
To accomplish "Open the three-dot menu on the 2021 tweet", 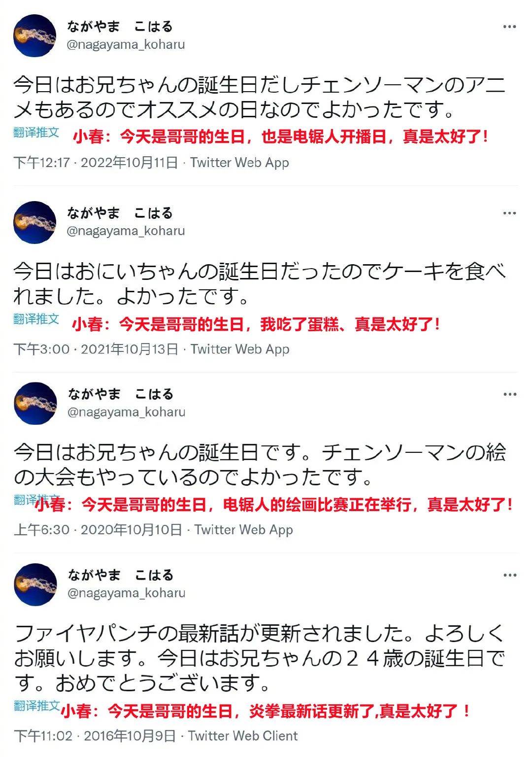I will click(509, 213).
